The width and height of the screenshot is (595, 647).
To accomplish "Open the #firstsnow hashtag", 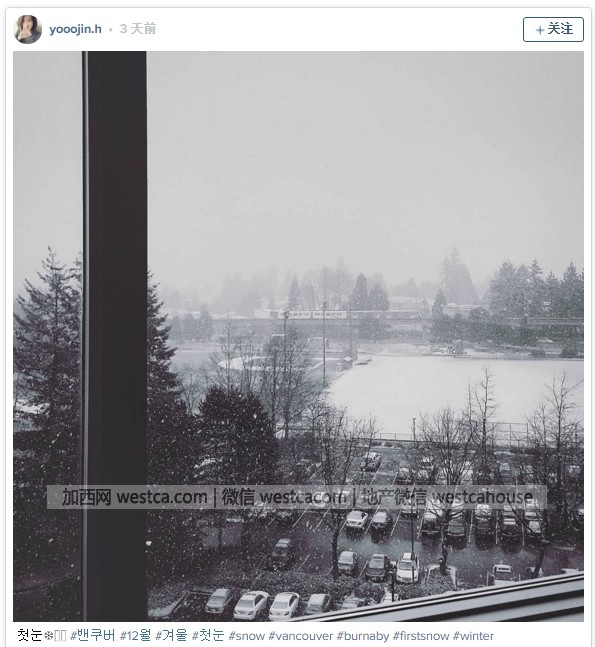I will (x=421, y=636).
